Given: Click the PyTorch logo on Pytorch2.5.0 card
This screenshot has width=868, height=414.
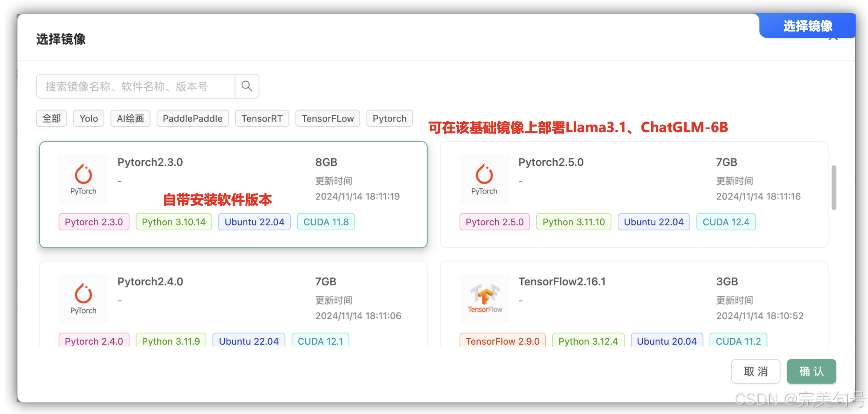Looking at the screenshot, I should point(484,179).
